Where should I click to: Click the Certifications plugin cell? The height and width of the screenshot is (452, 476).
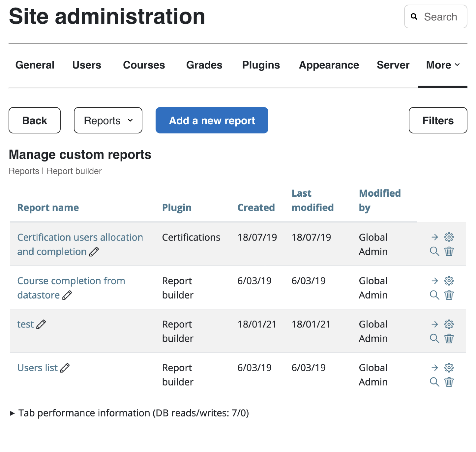191,237
